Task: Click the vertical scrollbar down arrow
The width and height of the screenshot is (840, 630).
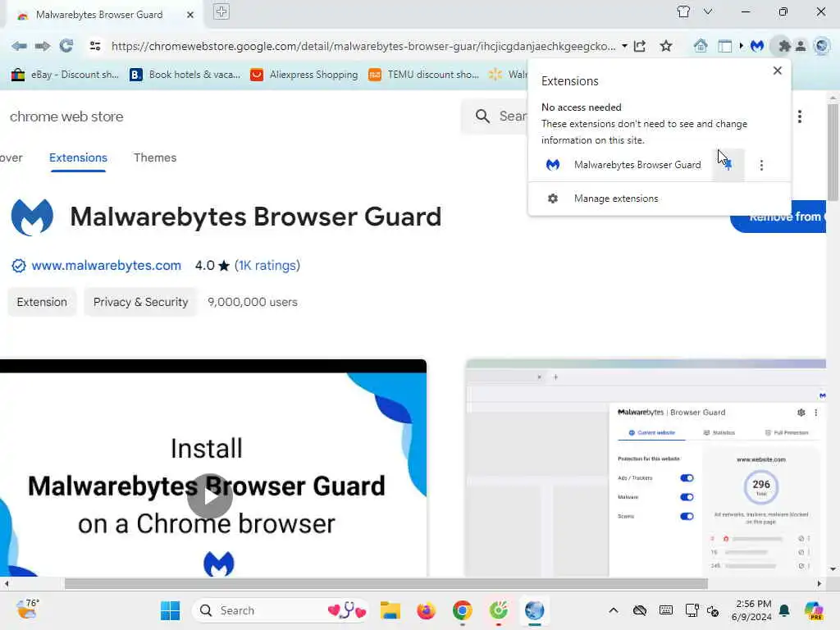Action: pos(833,569)
